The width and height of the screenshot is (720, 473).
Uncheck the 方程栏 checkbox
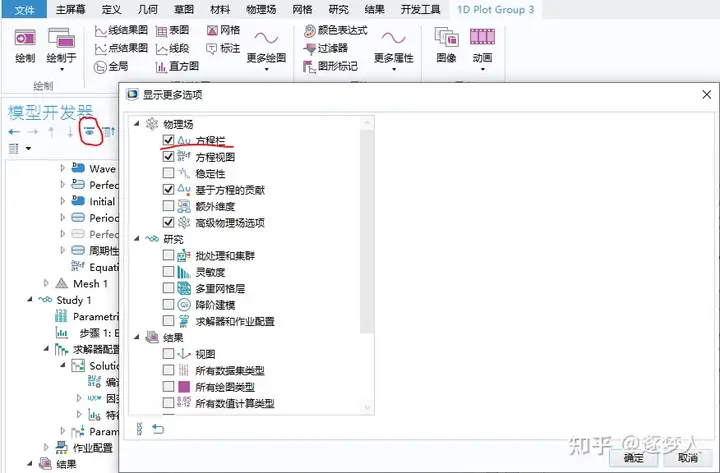click(169, 140)
